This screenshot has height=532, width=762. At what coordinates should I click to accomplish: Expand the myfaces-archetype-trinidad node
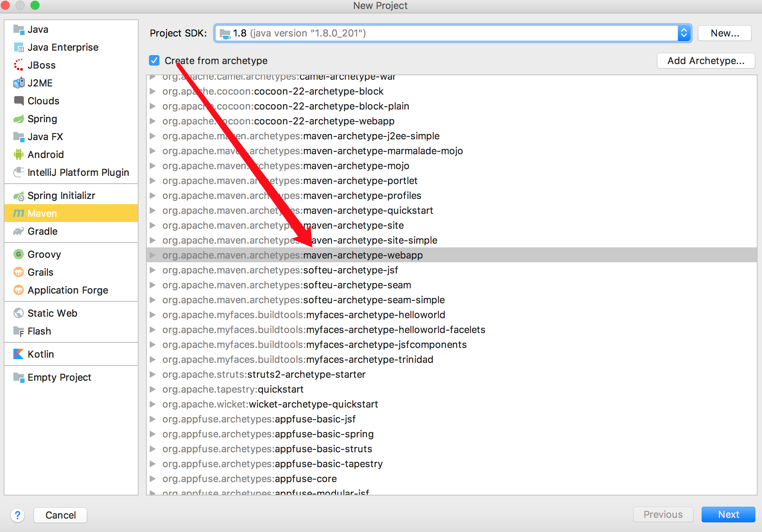[152, 359]
